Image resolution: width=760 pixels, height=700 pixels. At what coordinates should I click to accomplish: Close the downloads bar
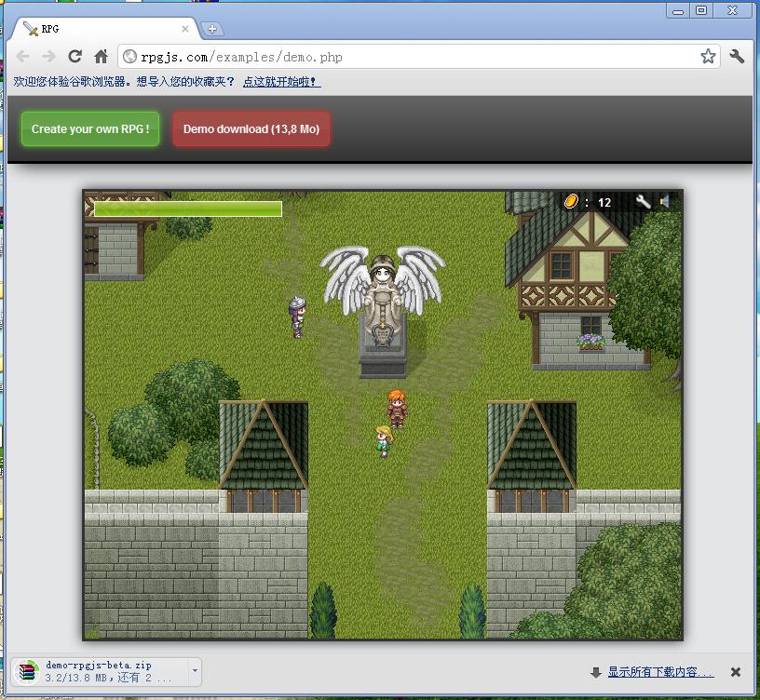click(735, 672)
